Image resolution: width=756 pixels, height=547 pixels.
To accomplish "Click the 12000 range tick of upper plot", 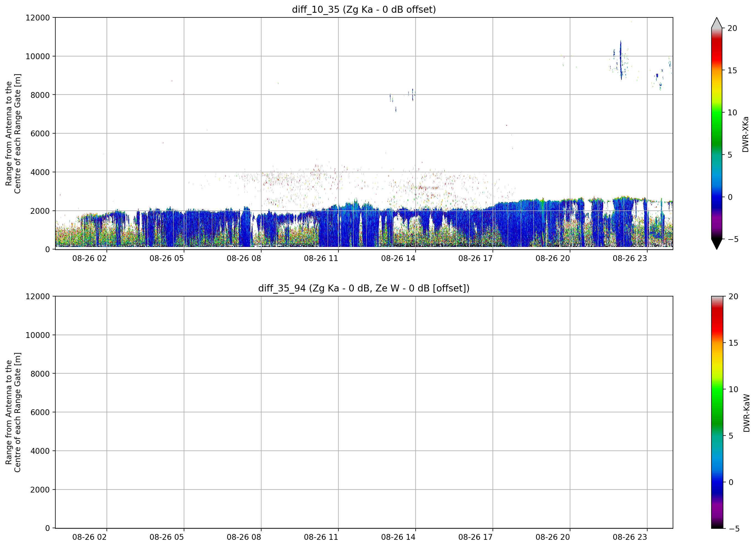I will [38, 18].
